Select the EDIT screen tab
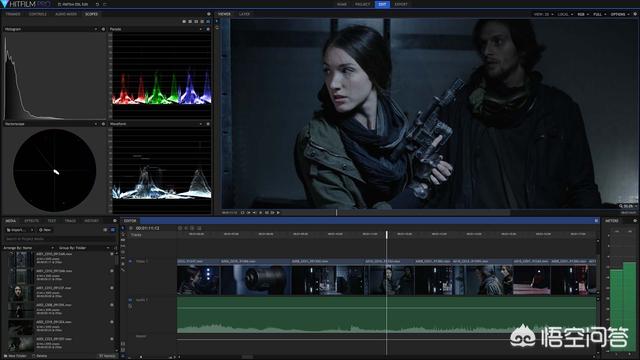Viewport: 640px width, 360px height. pos(382,4)
